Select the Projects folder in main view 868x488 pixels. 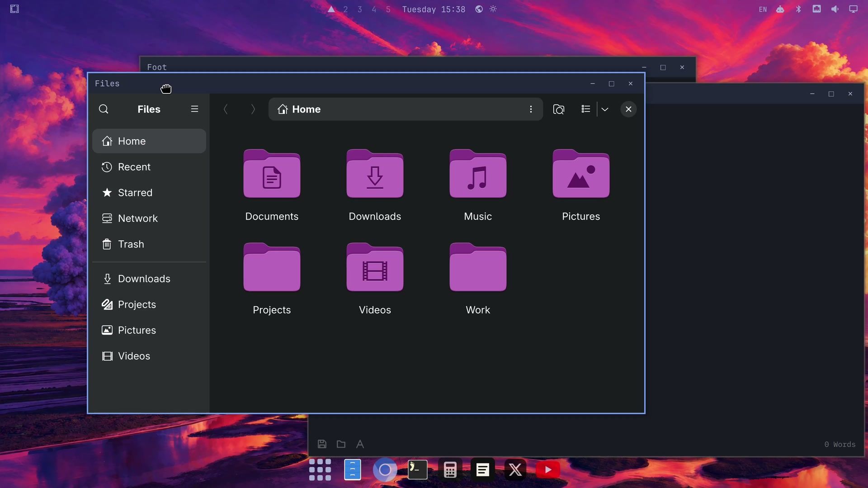point(272,267)
